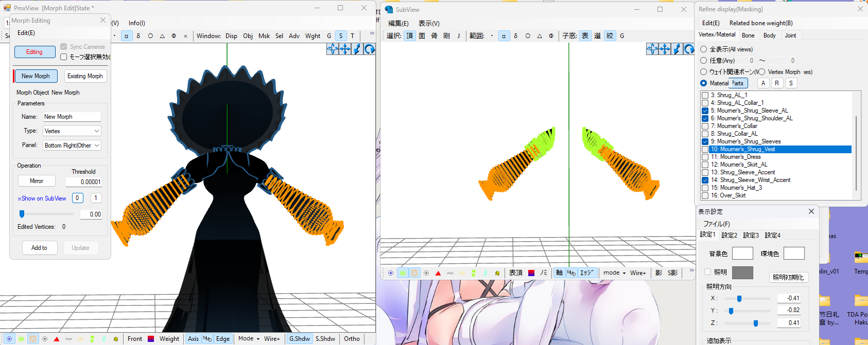Select box range shape in SubView toolbar

(504, 36)
